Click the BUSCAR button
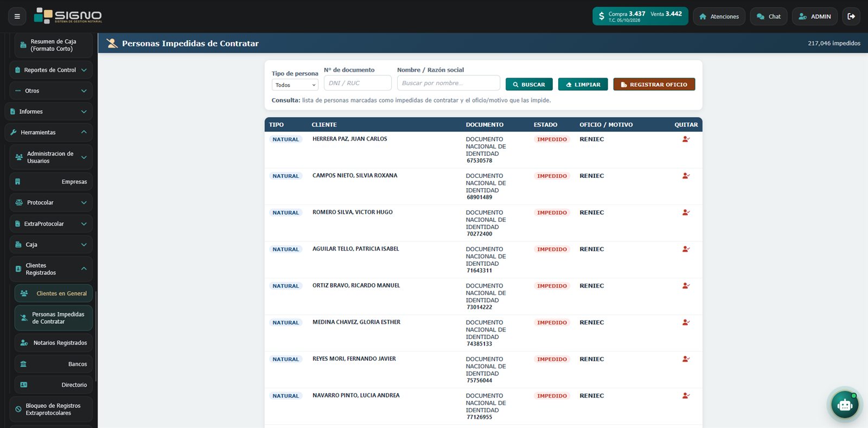Viewport: 868px width, 428px height. (x=529, y=85)
